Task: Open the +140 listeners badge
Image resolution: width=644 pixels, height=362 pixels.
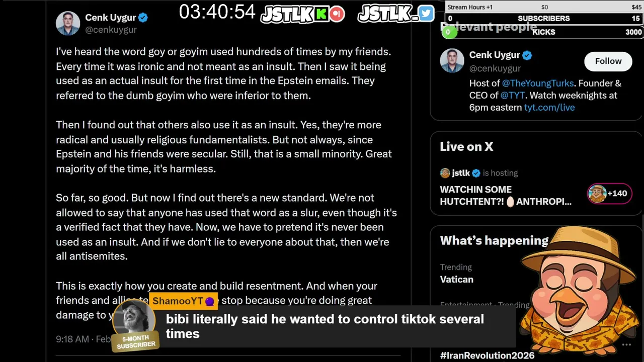Action: coord(609,194)
